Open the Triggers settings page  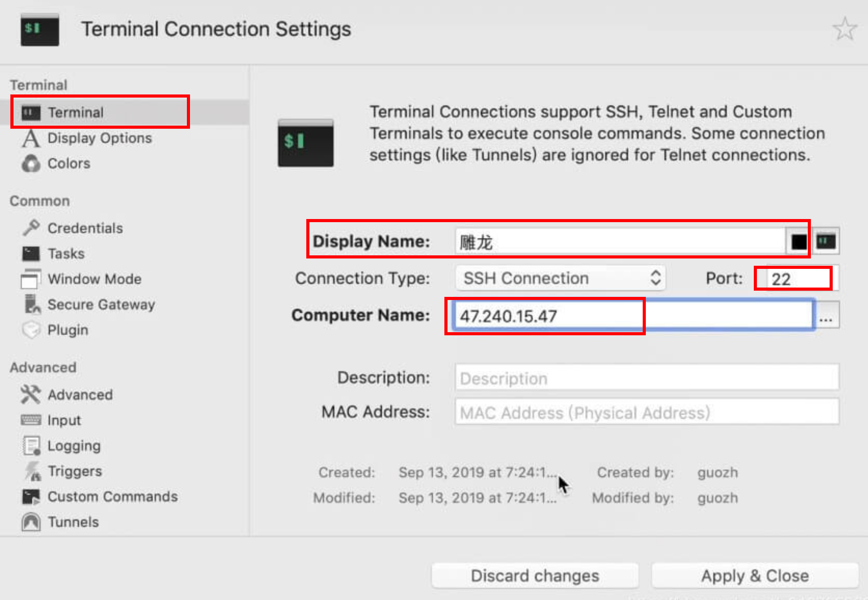pos(75,471)
